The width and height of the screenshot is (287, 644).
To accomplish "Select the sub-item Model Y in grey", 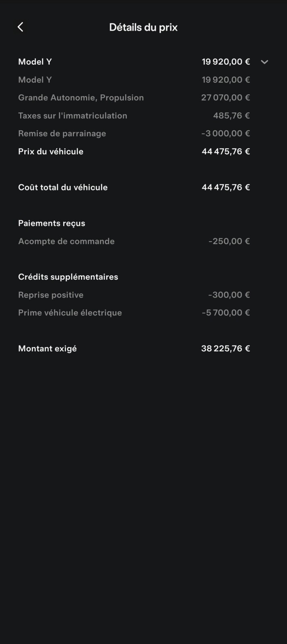I will [x=35, y=80].
